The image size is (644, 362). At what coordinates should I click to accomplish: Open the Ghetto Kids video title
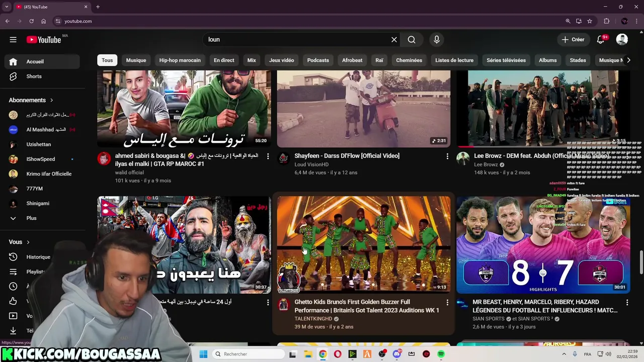click(367, 306)
